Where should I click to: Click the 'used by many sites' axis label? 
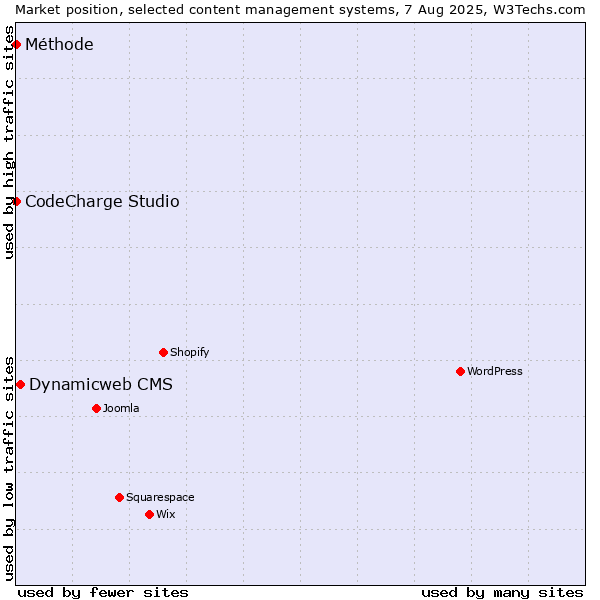502,593
